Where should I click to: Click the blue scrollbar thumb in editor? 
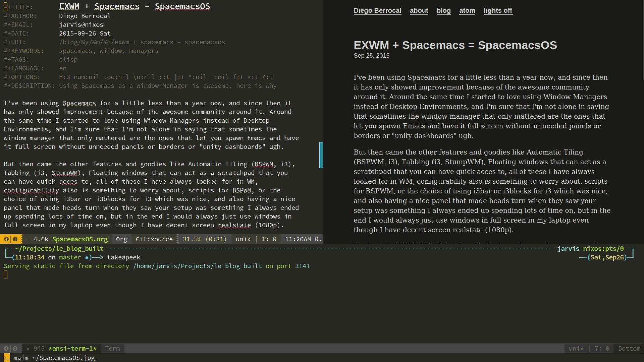click(x=321, y=155)
